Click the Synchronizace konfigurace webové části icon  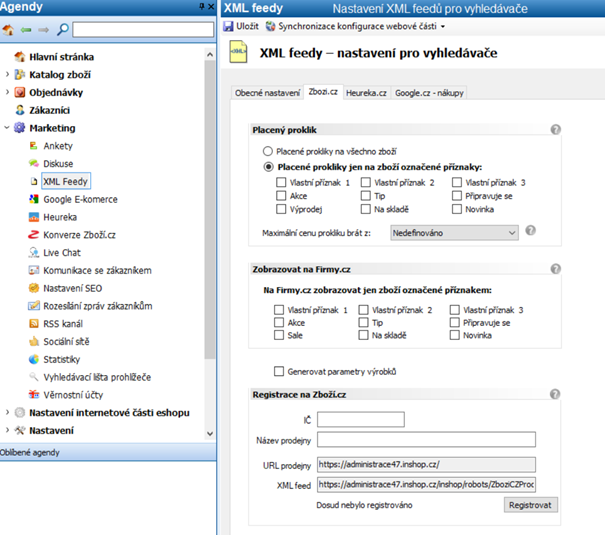click(x=272, y=25)
